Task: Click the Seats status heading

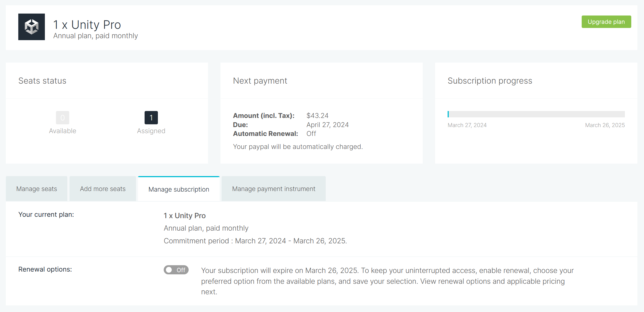Action: point(42,81)
